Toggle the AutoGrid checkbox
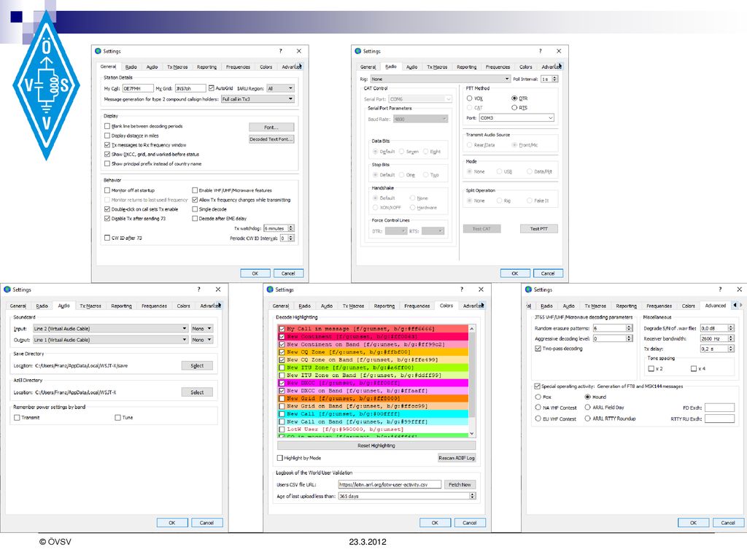The image size is (747, 560). click(x=212, y=88)
